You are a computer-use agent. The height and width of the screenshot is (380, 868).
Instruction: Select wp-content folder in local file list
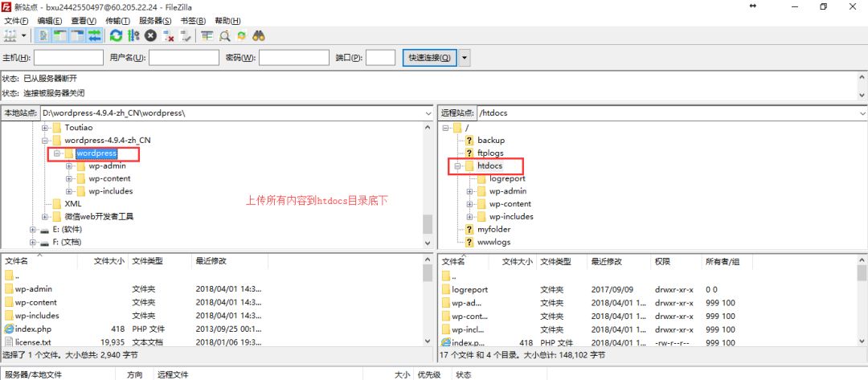click(36, 303)
